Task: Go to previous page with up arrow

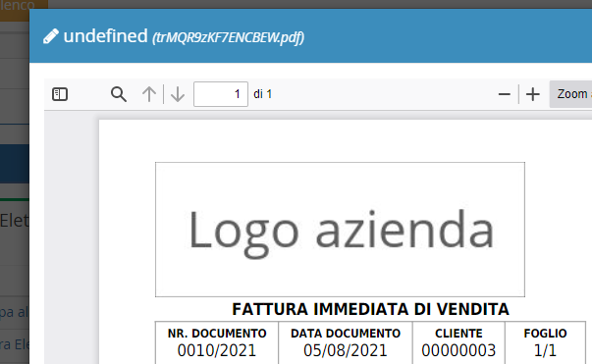Action: (x=149, y=94)
